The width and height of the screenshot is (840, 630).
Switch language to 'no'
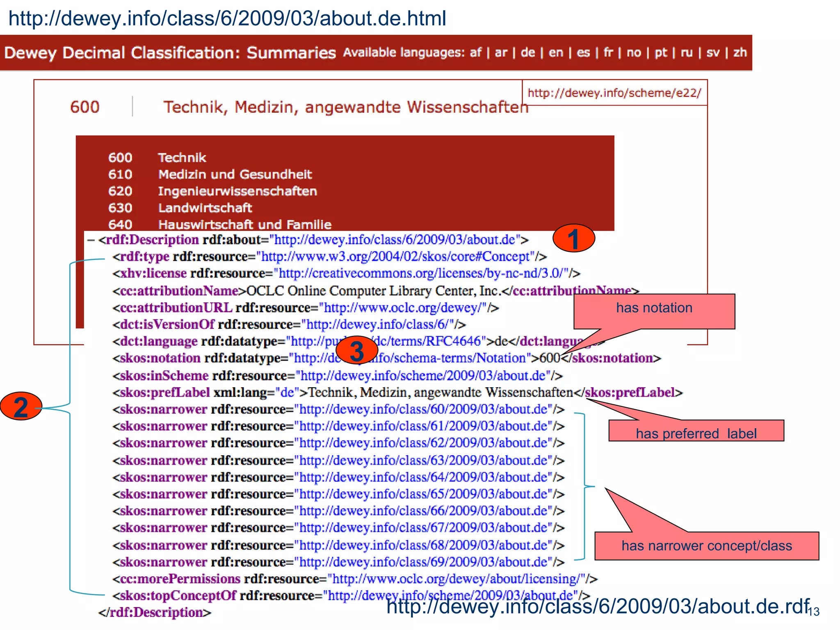[x=634, y=53]
